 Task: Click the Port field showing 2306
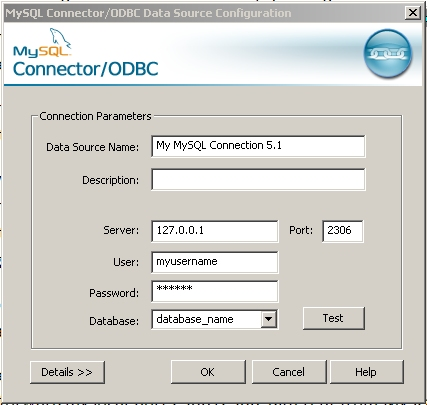pos(343,231)
